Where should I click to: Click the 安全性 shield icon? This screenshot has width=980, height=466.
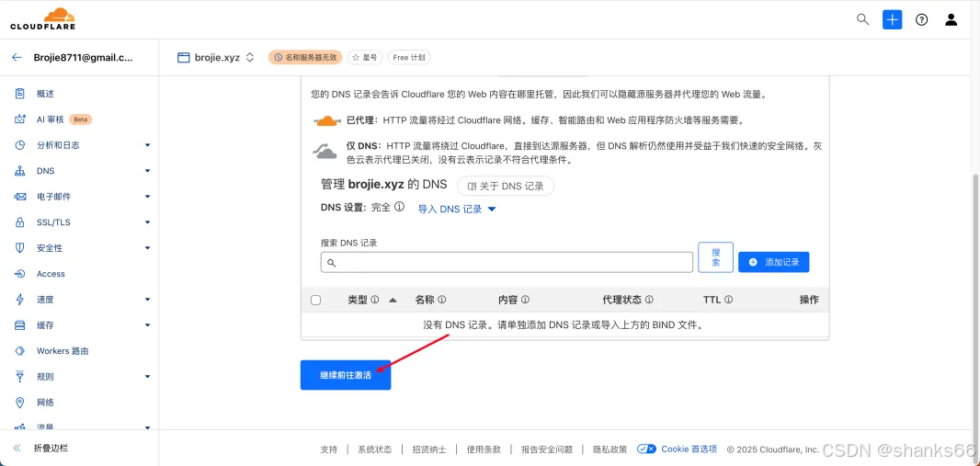20,248
